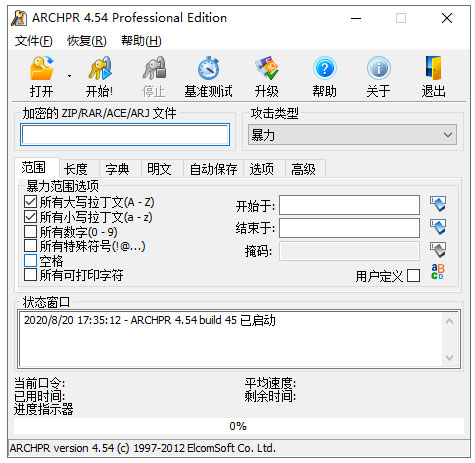Click the icon next to 结束于 field

point(438,227)
